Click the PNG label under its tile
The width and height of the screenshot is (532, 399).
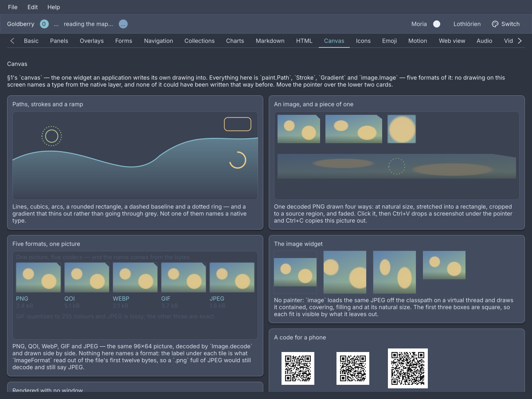(22, 299)
